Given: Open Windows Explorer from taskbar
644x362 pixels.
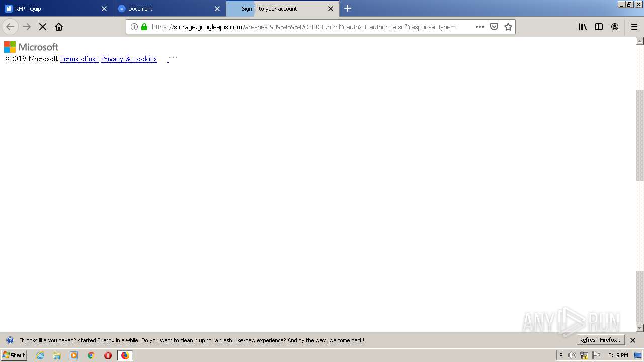Looking at the screenshot, I should (x=57, y=355).
